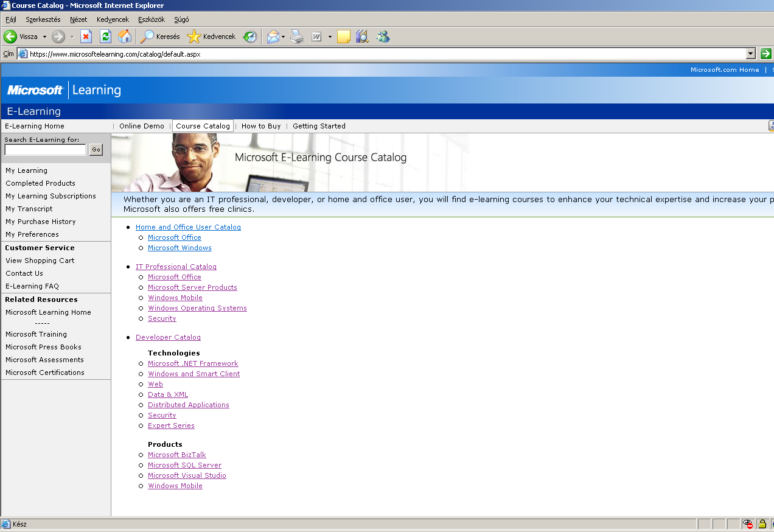Switch to the Online Demo tab
The height and width of the screenshot is (532, 774).
point(142,126)
